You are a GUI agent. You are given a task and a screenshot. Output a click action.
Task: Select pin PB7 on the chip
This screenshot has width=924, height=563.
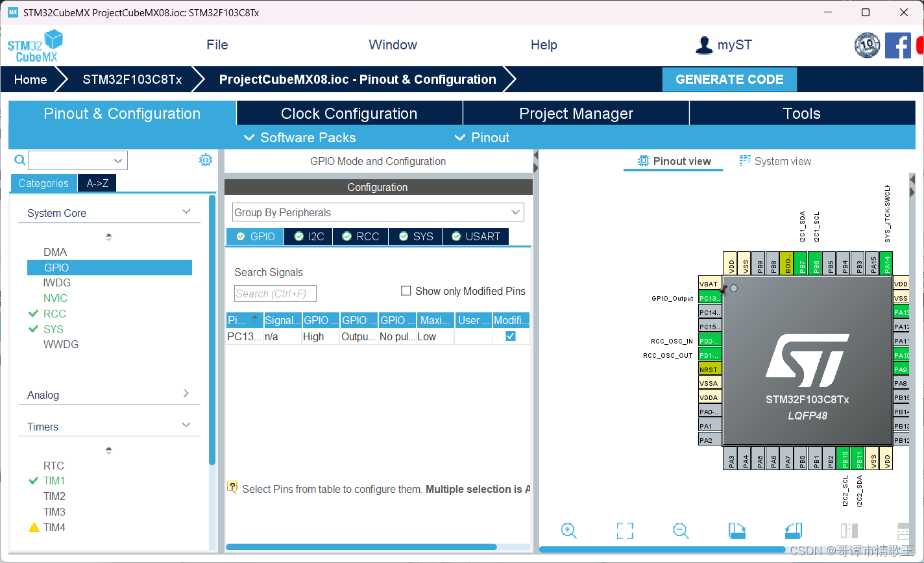point(802,264)
